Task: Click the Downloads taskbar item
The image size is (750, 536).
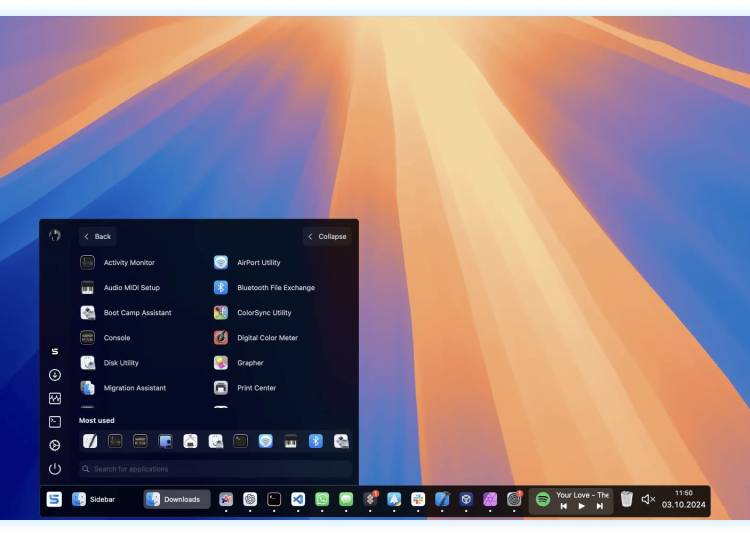Action: pyautogui.click(x=176, y=499)
